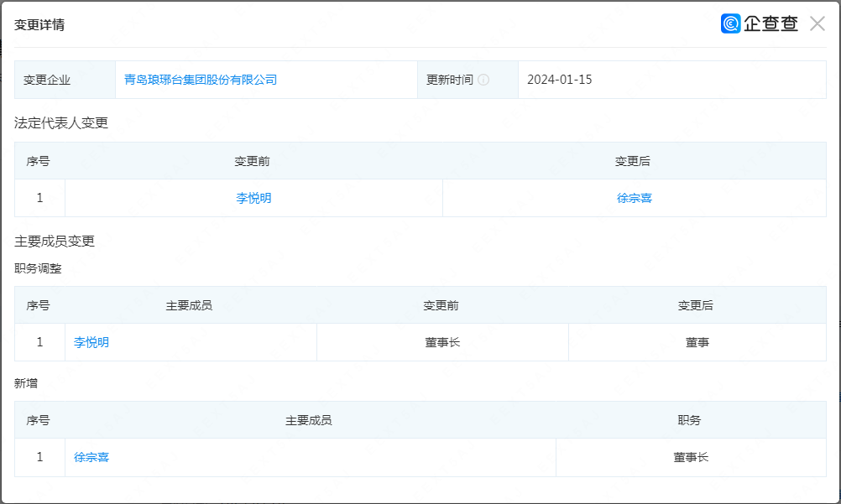The width and height of the screenshot is (841, 504).
Task: Click 变更前 header in 职务调整 table
Action: click(441, 305)
